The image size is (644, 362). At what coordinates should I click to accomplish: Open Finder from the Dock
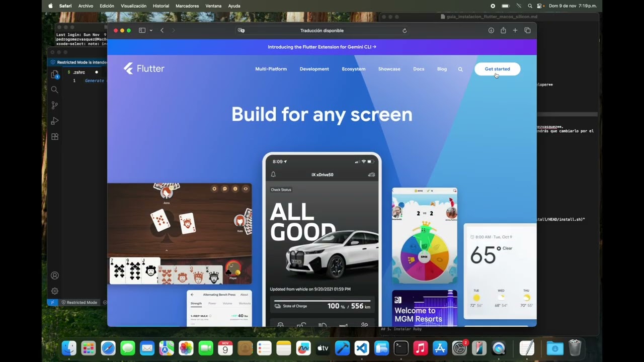click(x=69, y=348)
